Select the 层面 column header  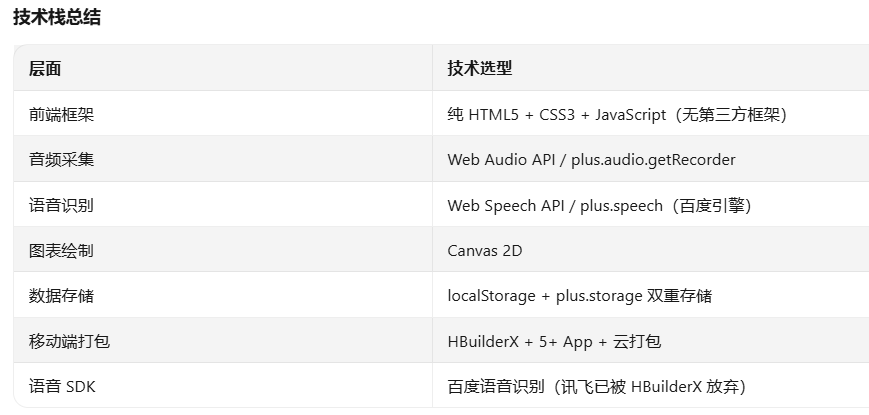coord(45,69)
